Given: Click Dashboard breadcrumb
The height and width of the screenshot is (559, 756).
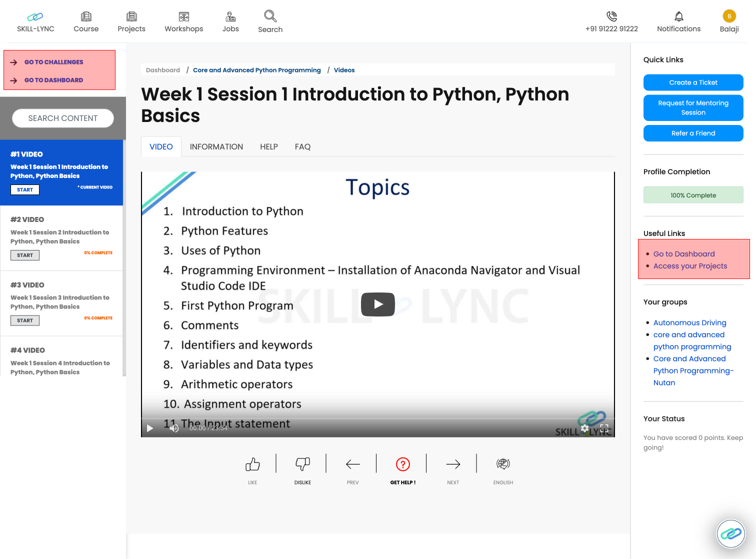Looking at the screenshot, I should (x=163, y=70).
